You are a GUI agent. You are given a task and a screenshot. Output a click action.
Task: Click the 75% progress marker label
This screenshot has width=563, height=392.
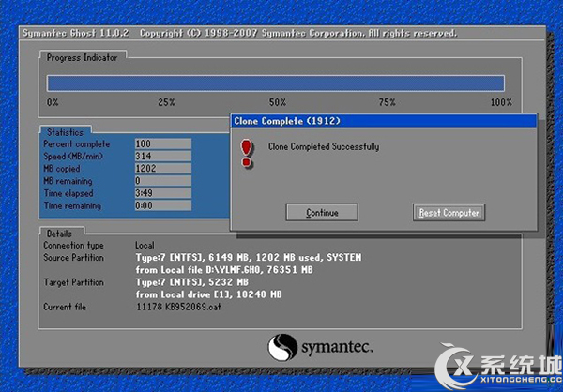click(387, 102)
